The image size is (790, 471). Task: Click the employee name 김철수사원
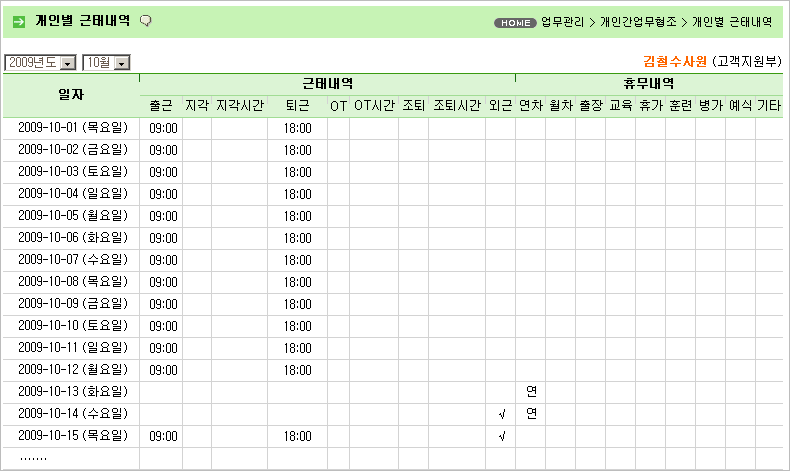(675, 62)
